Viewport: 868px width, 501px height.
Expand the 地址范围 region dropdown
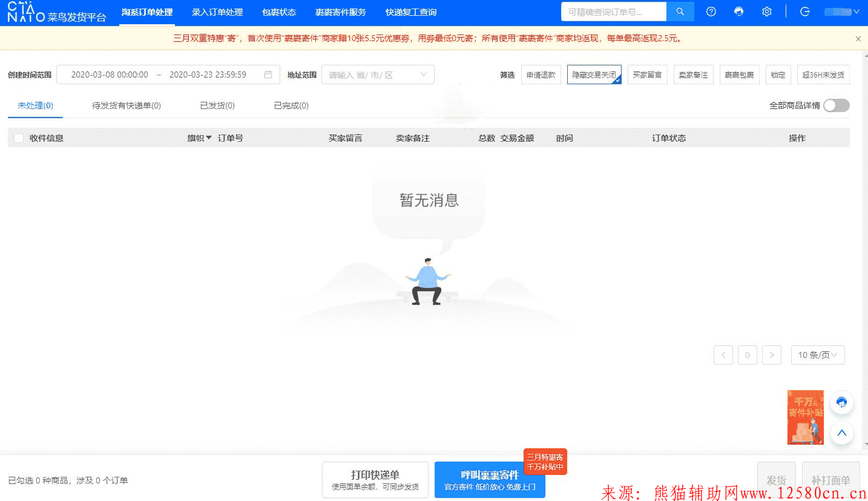[x=378, y=75]
